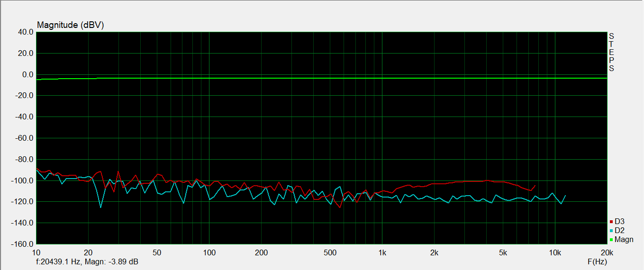The width and height of the screenshot is (644, 270).
Task: Select the D2 legend label
Action: pos(619,231)
